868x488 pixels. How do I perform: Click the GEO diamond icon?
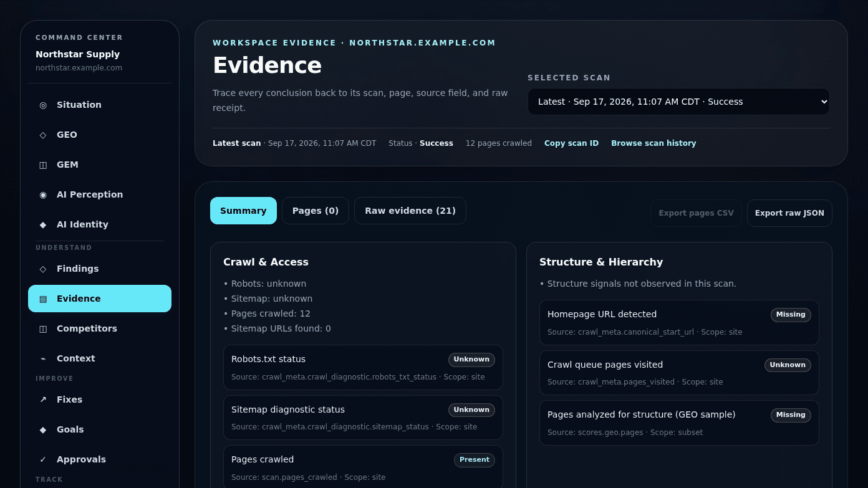pyautogui.click(x=43, y=135)
